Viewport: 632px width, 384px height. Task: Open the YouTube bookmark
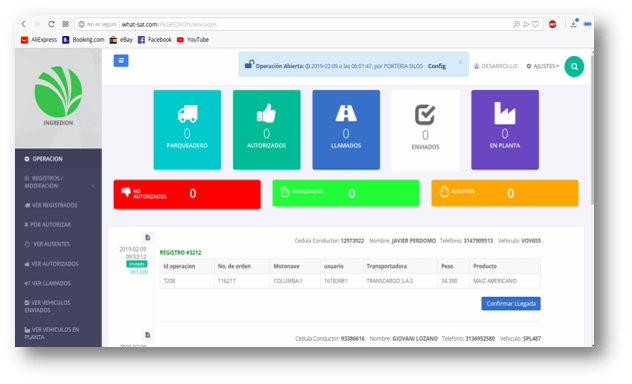pos(193,39)
